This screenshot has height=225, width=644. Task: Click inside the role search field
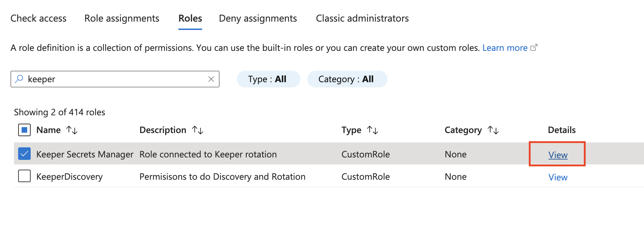pos(115,79)
